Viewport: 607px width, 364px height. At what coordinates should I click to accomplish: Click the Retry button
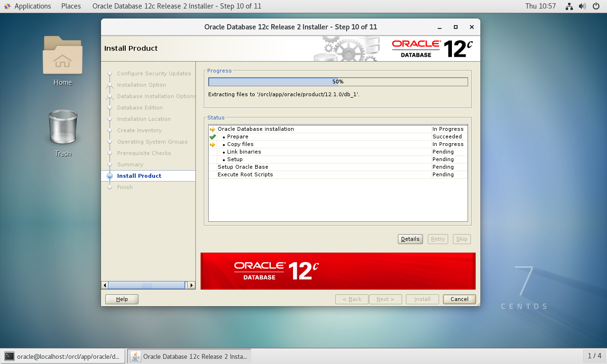pyautogui.click(x=438, y=239)
